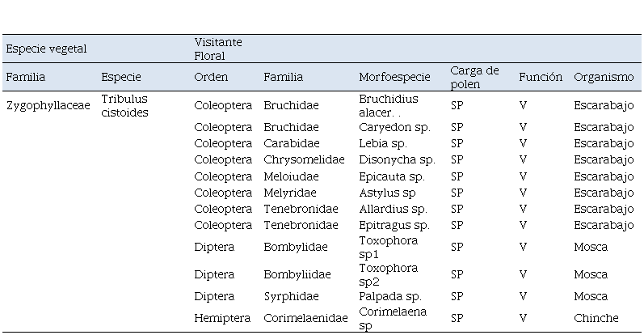The height and width of the screenshot is (335, 644).
Task: Click the 'Orden' column header
Action: 211,77
